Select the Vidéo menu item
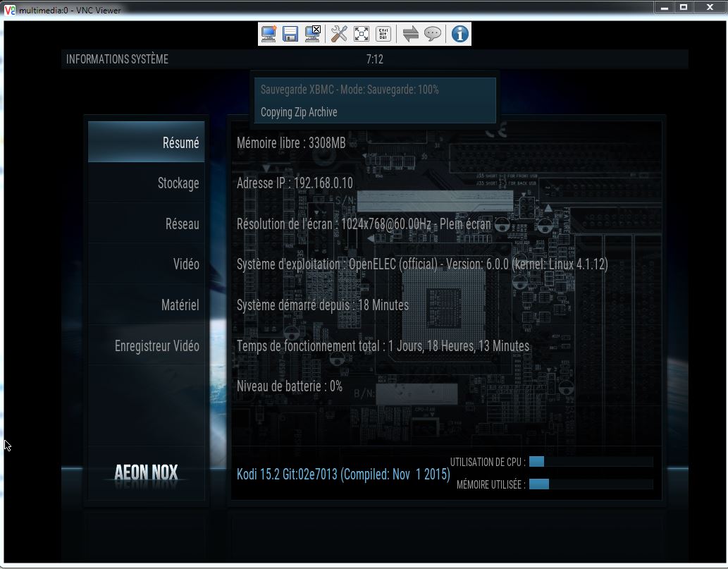The image size is (728, 569). [x=147, y=264]
